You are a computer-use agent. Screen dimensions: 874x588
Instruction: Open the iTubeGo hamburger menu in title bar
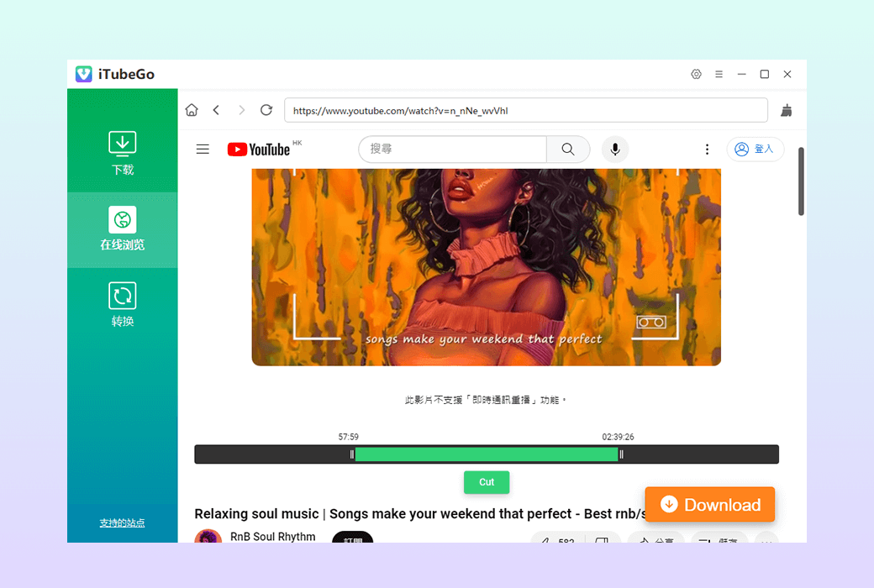[719, 74]
